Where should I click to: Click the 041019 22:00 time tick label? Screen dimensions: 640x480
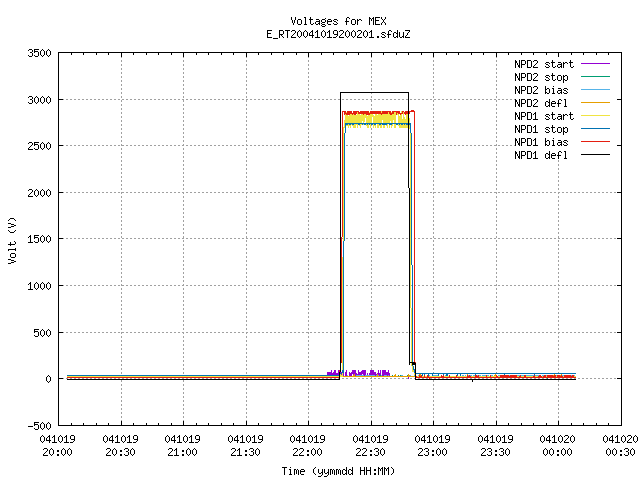click(x=307, y=446)
